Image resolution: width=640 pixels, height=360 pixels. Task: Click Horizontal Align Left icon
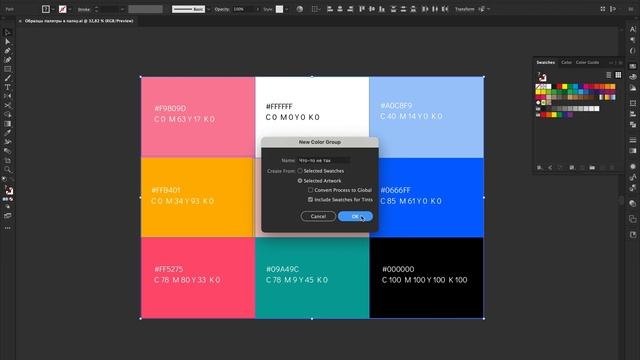tap(330, 9)
